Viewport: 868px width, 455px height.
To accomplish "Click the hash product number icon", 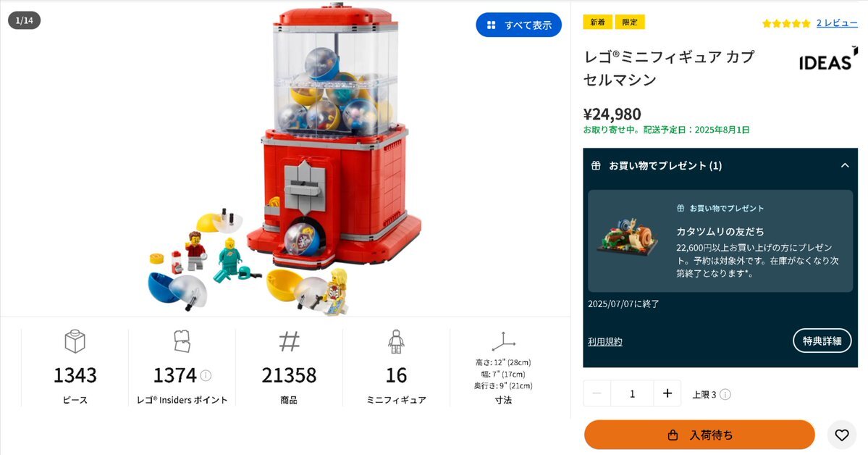I will click(289, 341).
